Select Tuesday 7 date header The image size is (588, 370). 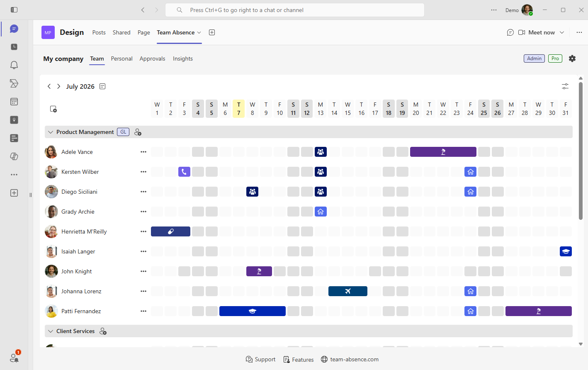(238, 109)
